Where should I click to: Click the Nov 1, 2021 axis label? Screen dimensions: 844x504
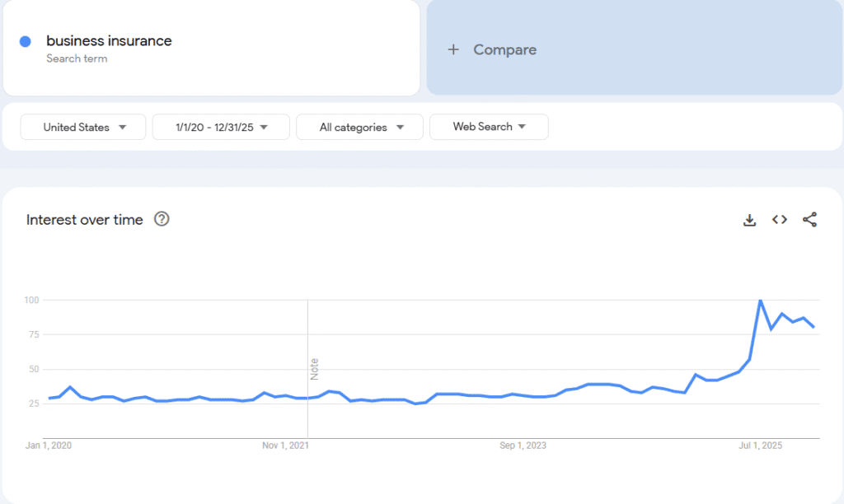point(287,446)
